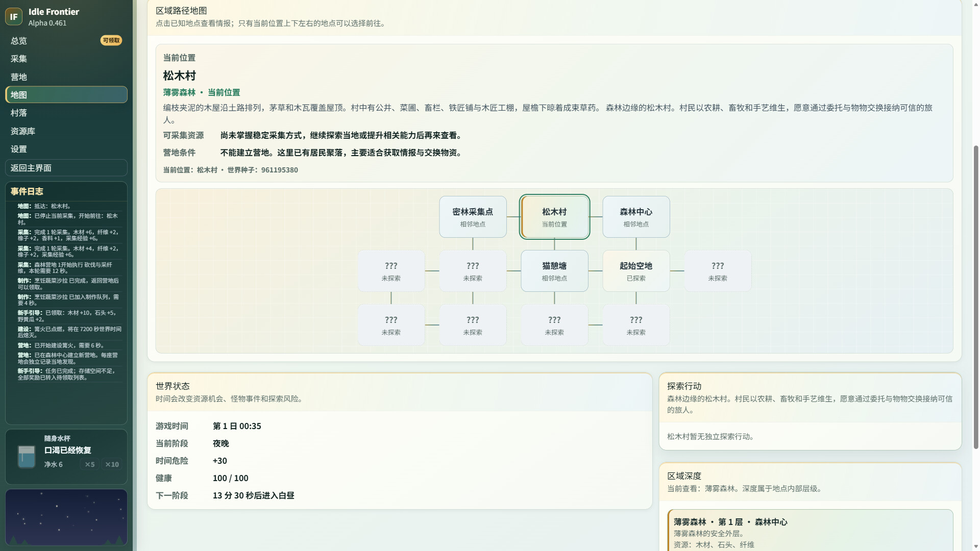Click the 健康 100 / 100 value
Image resolution: width=980 pixels, height=551 pixels.
coord(231,478)
